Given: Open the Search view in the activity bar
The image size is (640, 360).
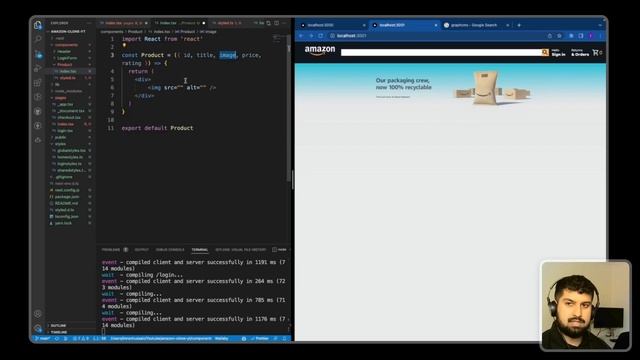Looking at the screenshot, I should tap(38, 39).
